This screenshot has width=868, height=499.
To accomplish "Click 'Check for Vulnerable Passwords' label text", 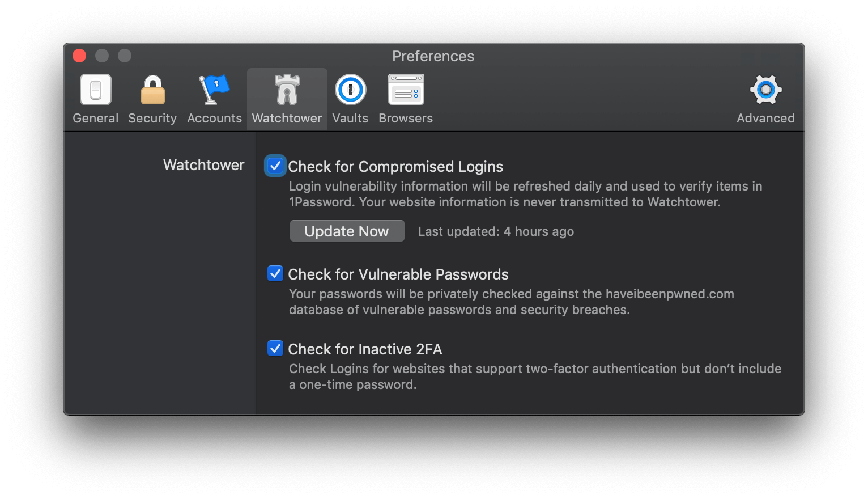I will 398,274.
